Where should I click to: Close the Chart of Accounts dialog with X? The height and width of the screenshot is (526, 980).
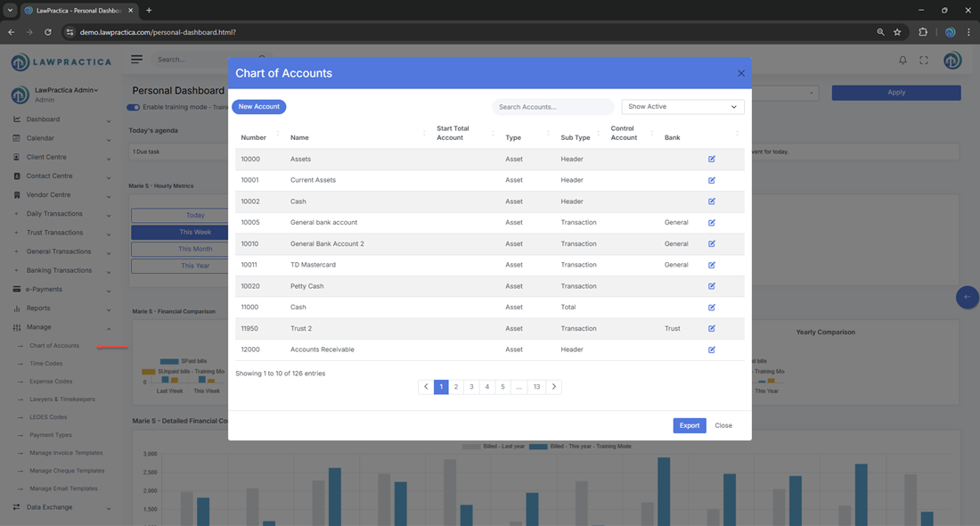tap(740, 73)
